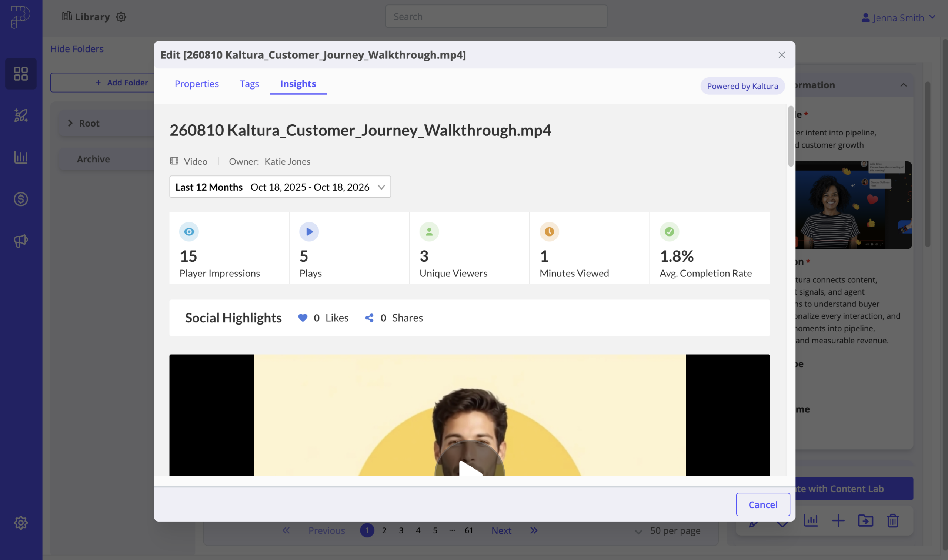Click the video film-strip type icon
948x560 pixels.
pyautogui.click(x=174, y=161)
